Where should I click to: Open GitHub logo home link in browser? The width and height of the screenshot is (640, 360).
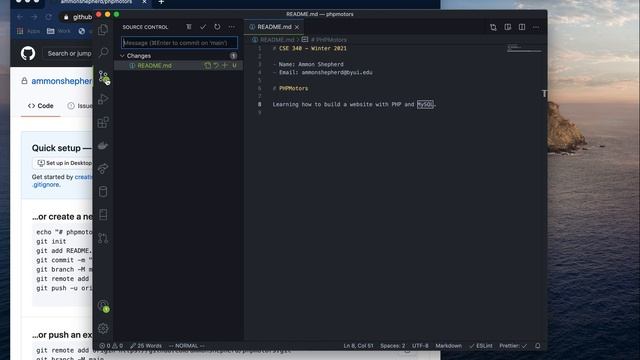[28, 53]
